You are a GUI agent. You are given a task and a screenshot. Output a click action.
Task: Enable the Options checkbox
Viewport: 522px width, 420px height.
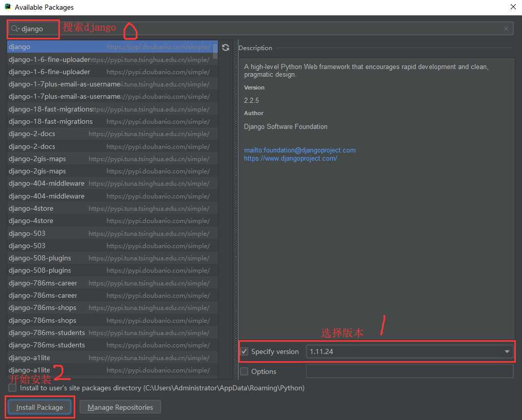tap(244, 371)
